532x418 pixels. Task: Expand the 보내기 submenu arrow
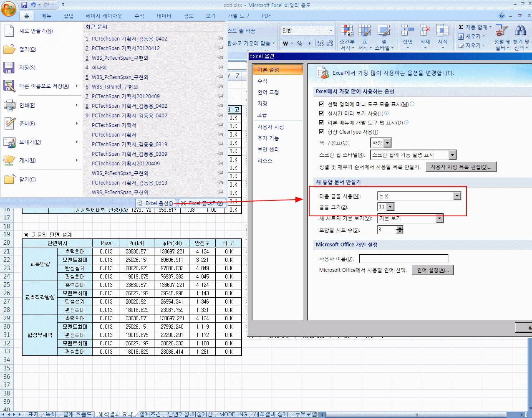pyautogui.click(x=77, y=142)
